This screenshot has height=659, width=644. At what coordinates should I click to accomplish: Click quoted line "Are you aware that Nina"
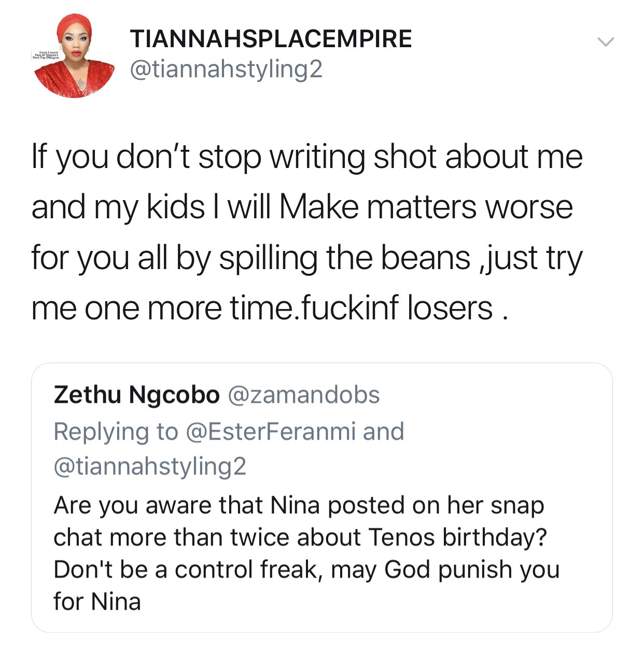(x=299, y=505)
